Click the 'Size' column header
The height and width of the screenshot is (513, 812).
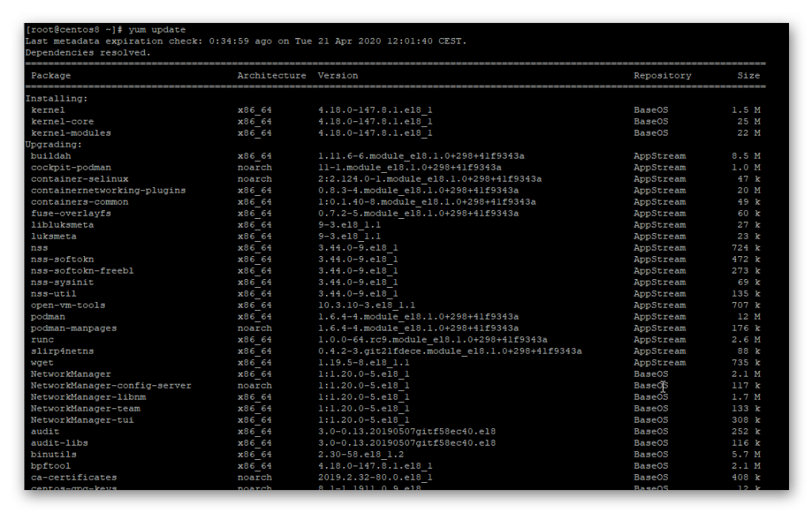(x=749, y=75)
